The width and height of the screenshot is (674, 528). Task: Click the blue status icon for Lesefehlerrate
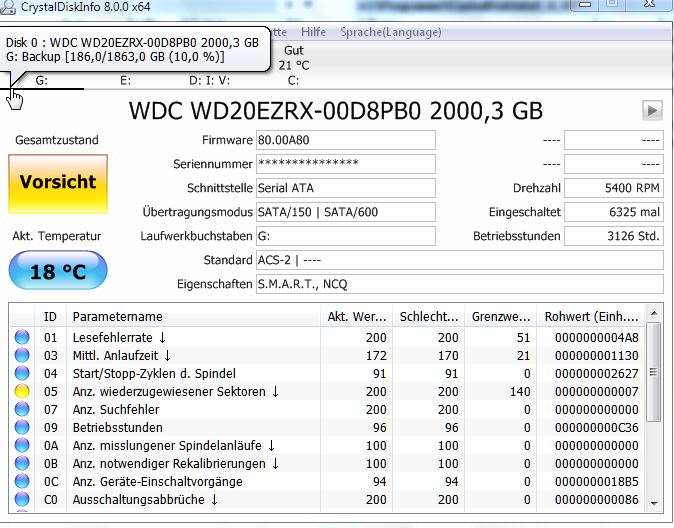[x=22, y=337]
